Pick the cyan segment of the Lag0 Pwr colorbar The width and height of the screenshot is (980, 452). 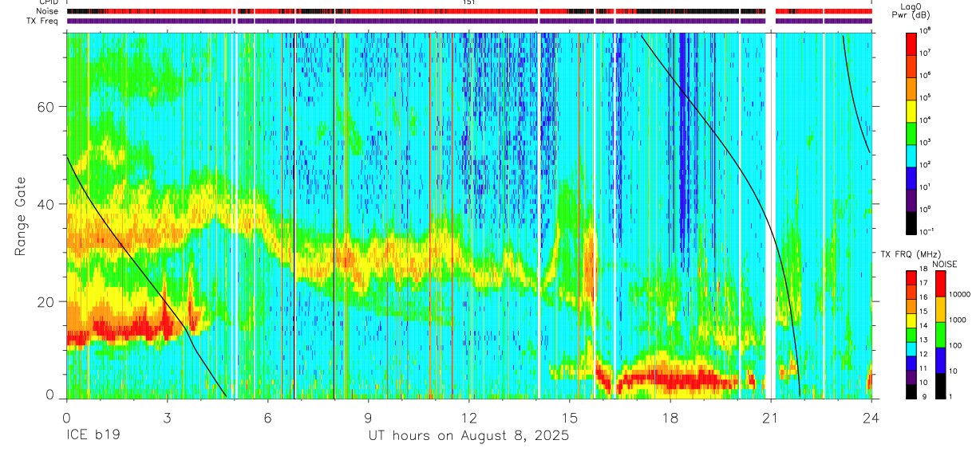click(911, 155)
